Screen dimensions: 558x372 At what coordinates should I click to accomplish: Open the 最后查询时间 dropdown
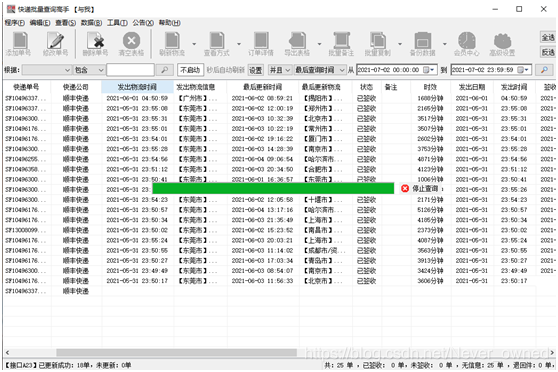click(x=320, y=70)
